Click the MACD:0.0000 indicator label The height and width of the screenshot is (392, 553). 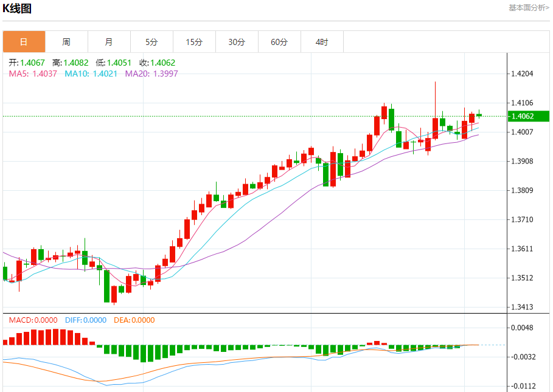(x=33, y=320)
